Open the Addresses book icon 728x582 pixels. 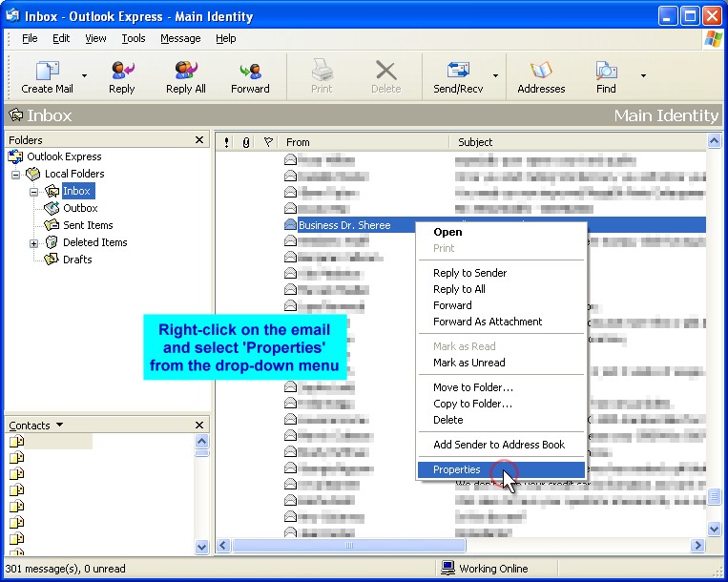(x=541, y=72)
